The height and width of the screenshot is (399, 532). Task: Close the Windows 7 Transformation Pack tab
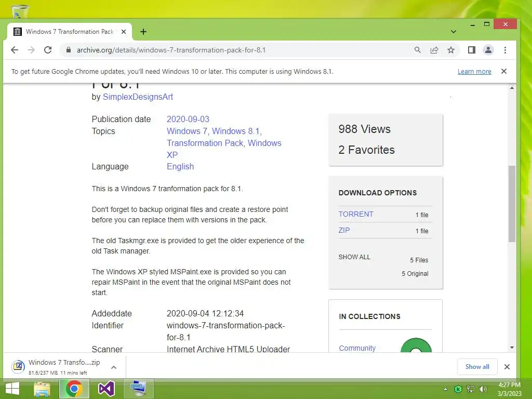(x=124, y=32)
